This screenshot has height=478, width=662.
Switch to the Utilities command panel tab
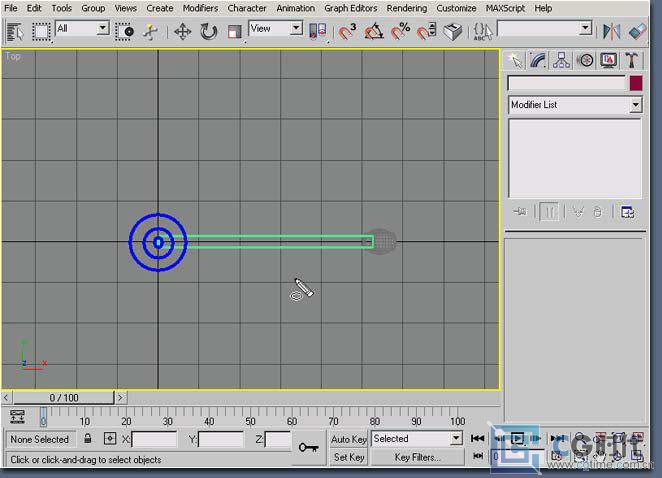[632, 60]
